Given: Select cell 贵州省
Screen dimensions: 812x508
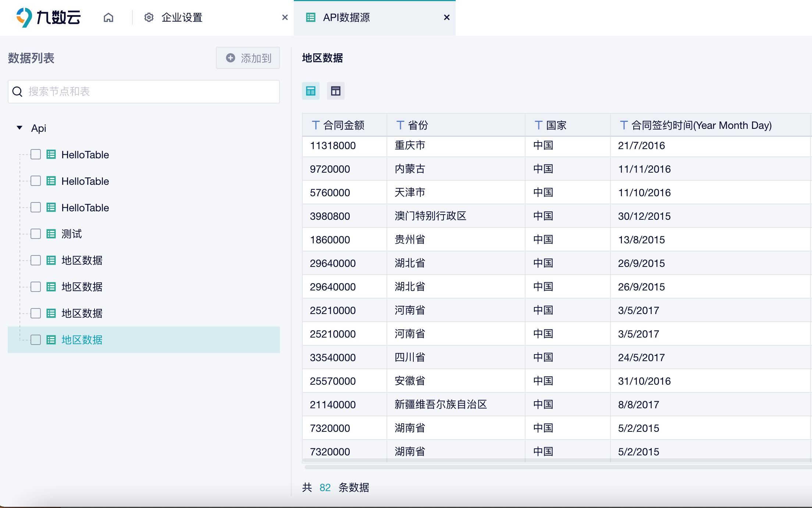Looking at the screenshot, I should point(456,240).
